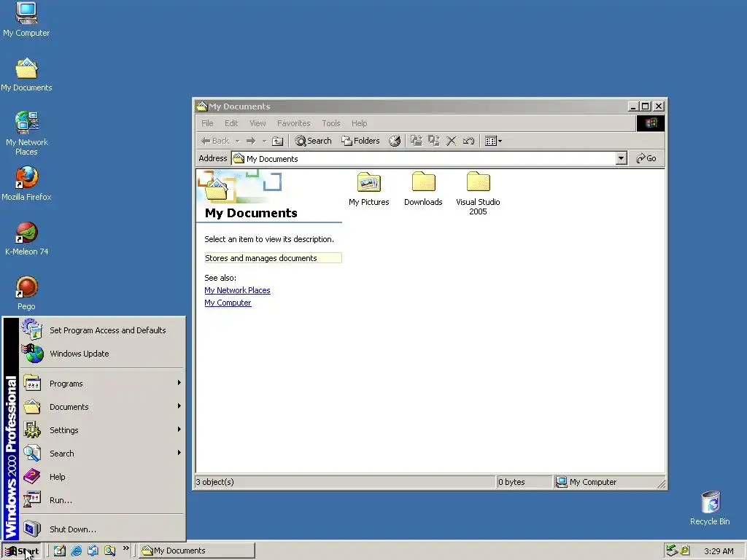This screenshot has width=747, height=560.
Task: Launch Internet Explorer from quick launch
Action: click(x=76, y=551)
